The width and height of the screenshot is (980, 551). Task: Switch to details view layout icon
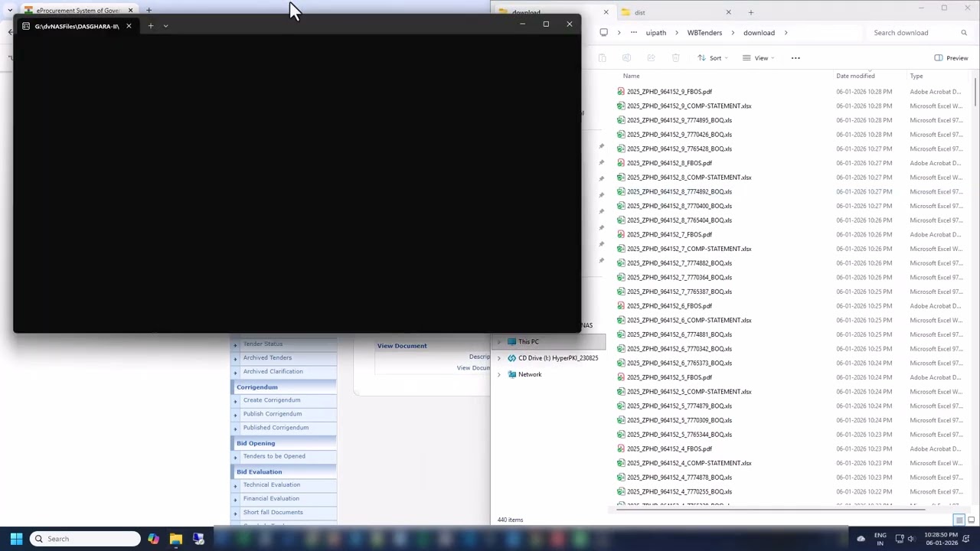pyautogui.click(x=959, y=520)
